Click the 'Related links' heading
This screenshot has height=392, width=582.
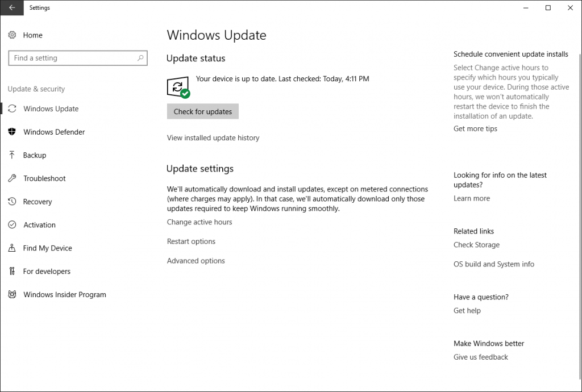(x=473, y=231)
